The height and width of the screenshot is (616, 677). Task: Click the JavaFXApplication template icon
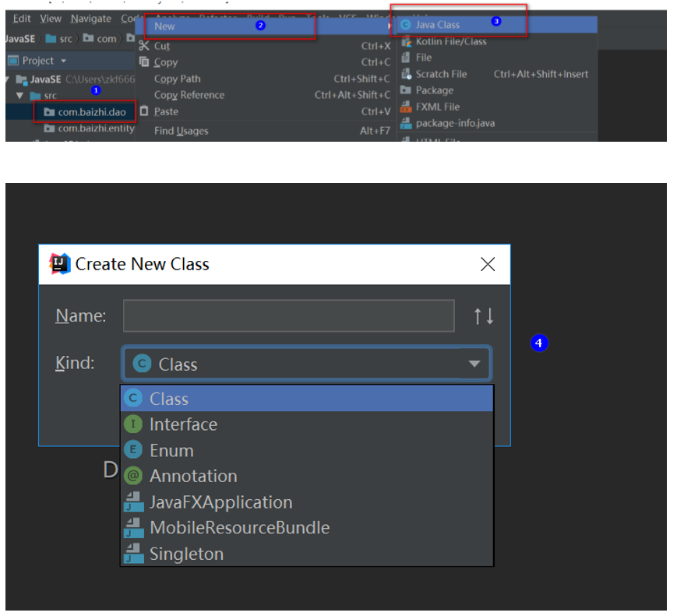(x=134, y=502)
